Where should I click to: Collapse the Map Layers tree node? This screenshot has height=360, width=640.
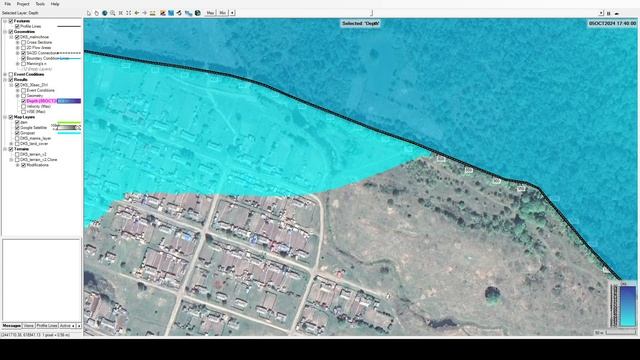pyautogui.click(x=5, y=117)
